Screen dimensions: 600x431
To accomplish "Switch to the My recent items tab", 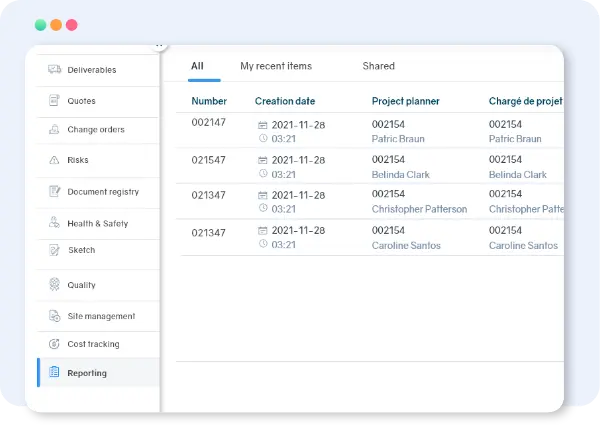I will pos(276,66).
